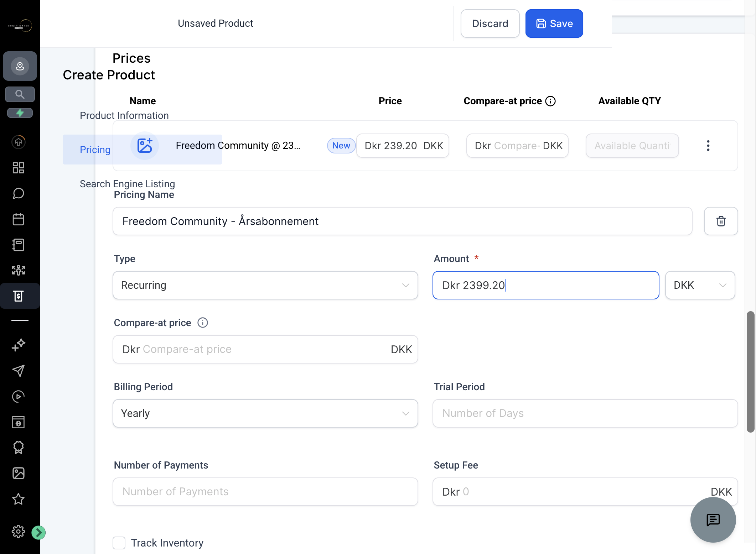
Task: Click the Compare-at price field below Type
Action: [x=265, y=349]
